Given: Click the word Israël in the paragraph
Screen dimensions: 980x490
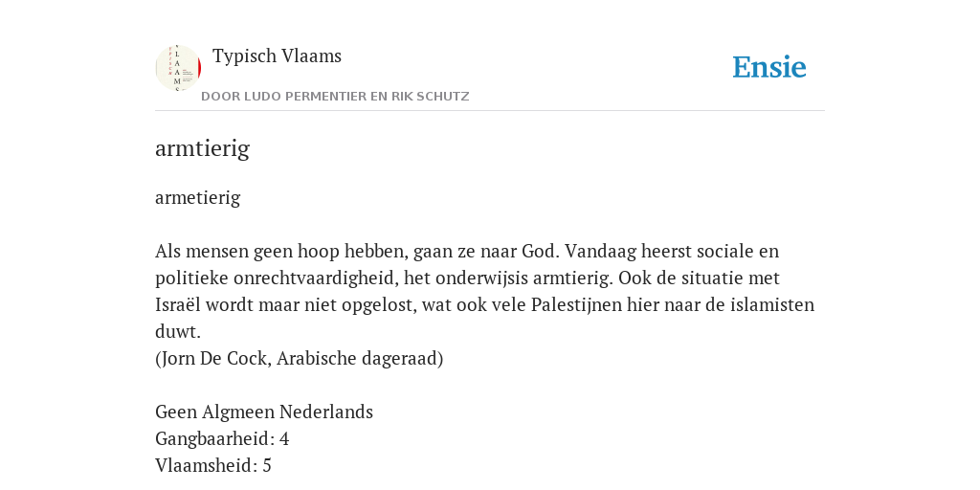Looking at the screenshot, I should 178,305.
